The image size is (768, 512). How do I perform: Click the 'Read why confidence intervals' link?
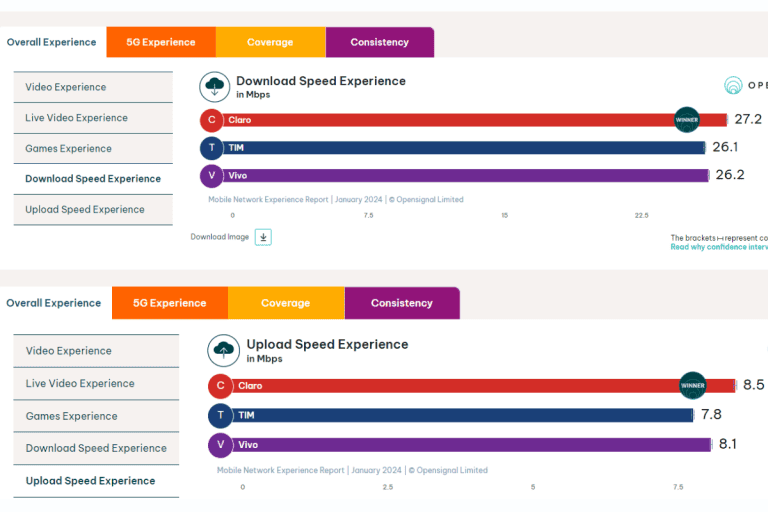pos(719,247)
